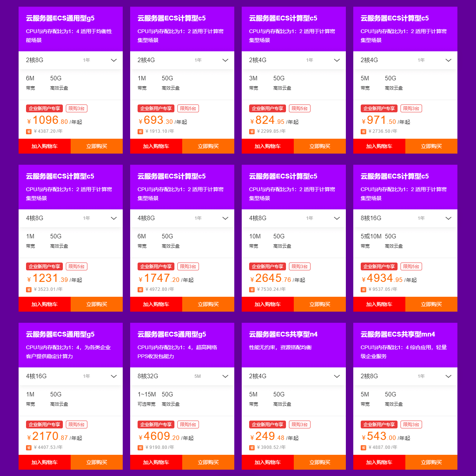476x476 pixels.
Task: Click the savings icon beside ¥7530.24 price
Action: point(252,290)
